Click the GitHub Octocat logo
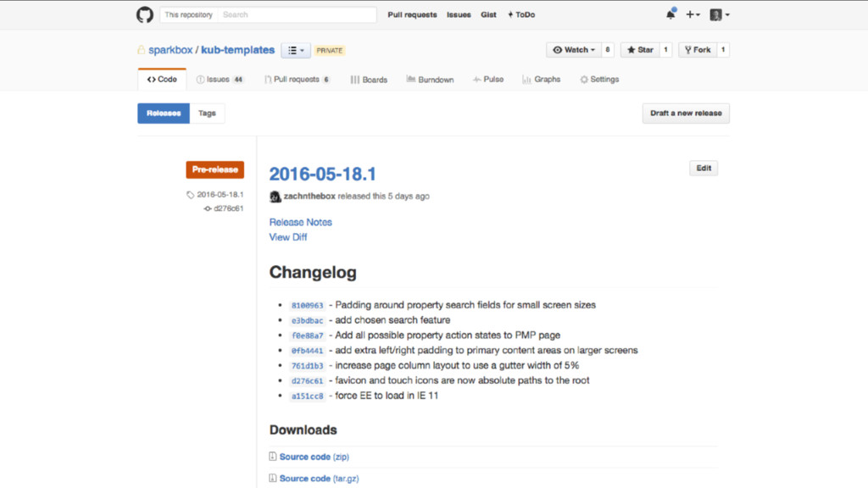Image resolution: width=868 pixels, height=488 pixels. 145,14
